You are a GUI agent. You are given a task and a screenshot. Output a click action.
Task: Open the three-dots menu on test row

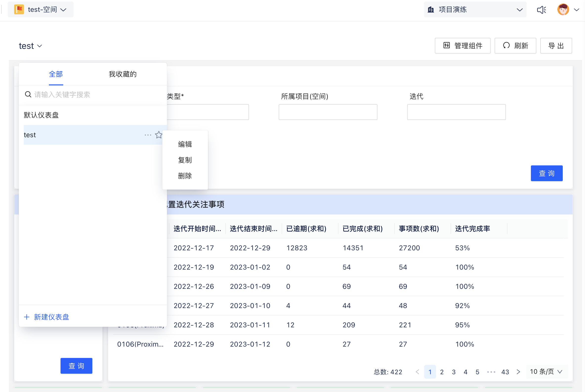coord(148,135)
